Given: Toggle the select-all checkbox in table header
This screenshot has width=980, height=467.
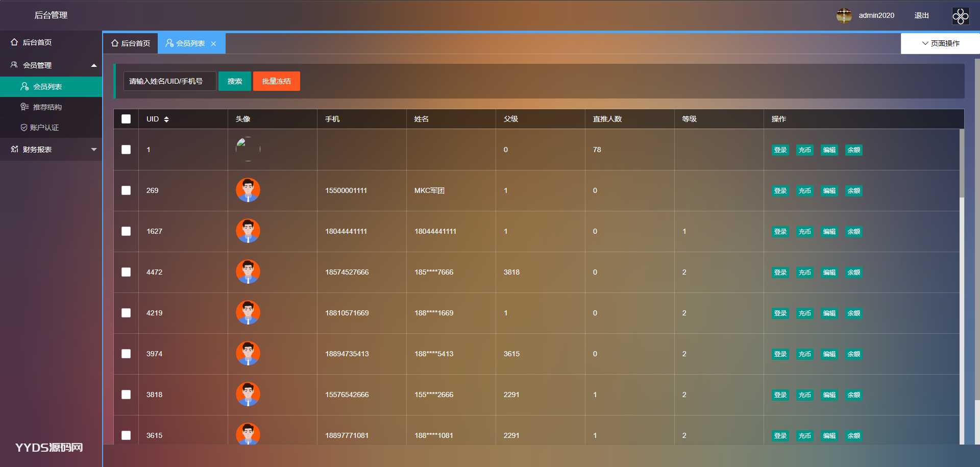Looking at the screenshot, I should [126, 119].
